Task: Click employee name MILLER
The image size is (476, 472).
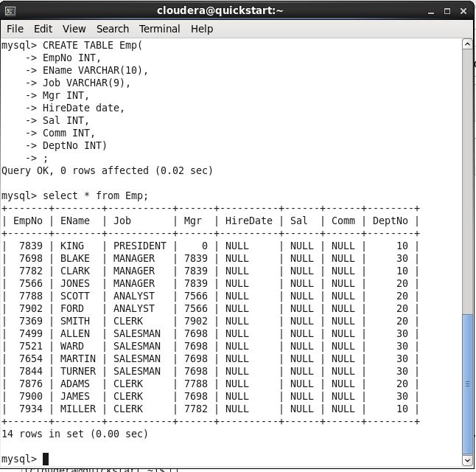Action: pos(77,409)
